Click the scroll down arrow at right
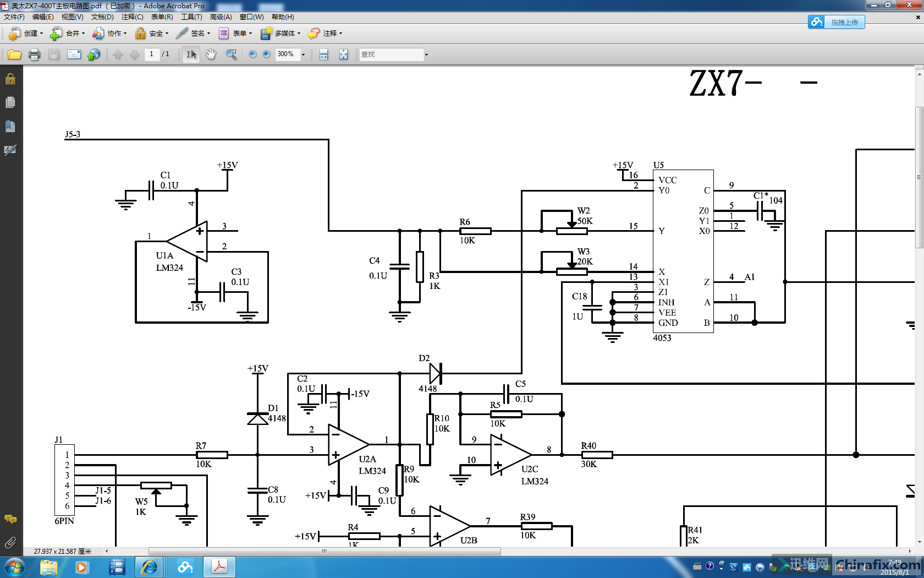Viewport: 924px width, 578px height. pos(919,542)
